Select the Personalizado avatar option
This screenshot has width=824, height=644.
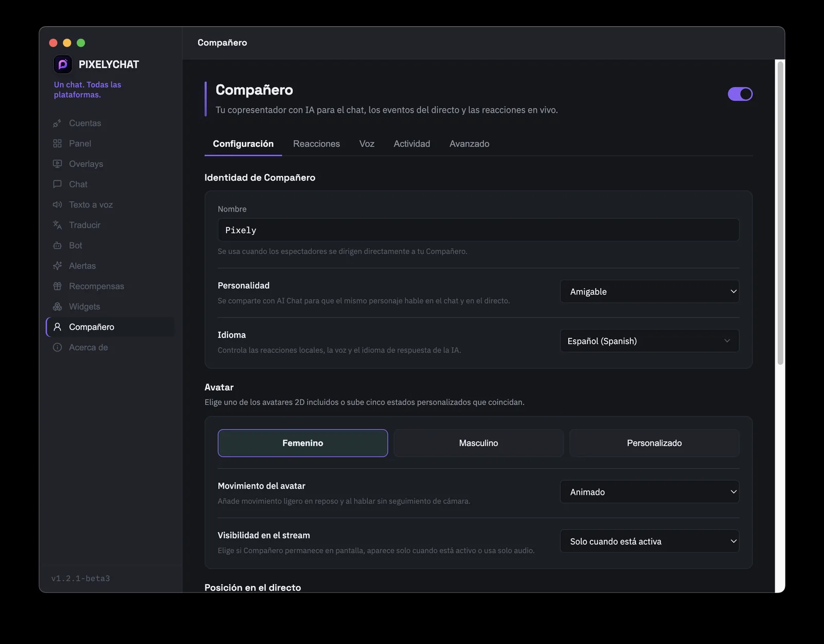[654, 443]
